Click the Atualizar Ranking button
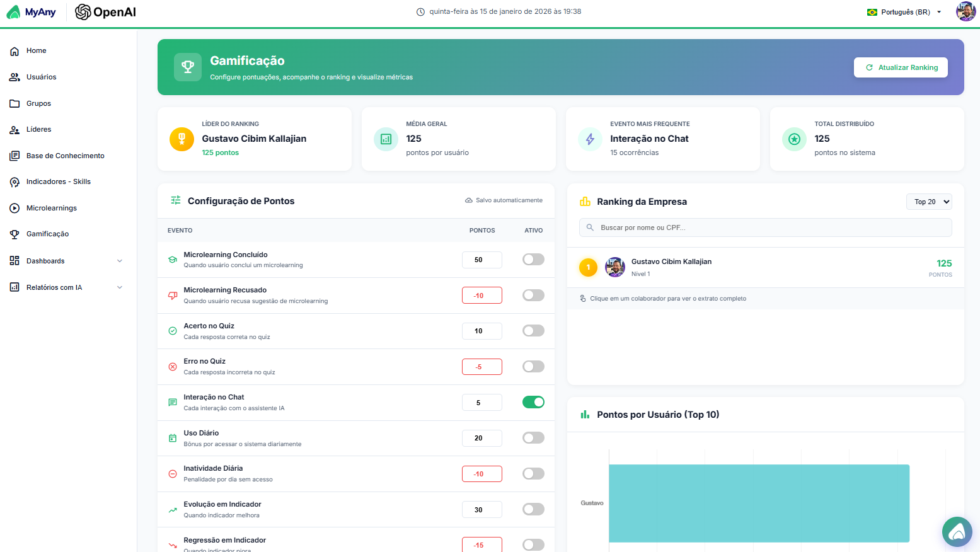Image resolution: width=980 pixels, height=552 pixels. (901, 67)
